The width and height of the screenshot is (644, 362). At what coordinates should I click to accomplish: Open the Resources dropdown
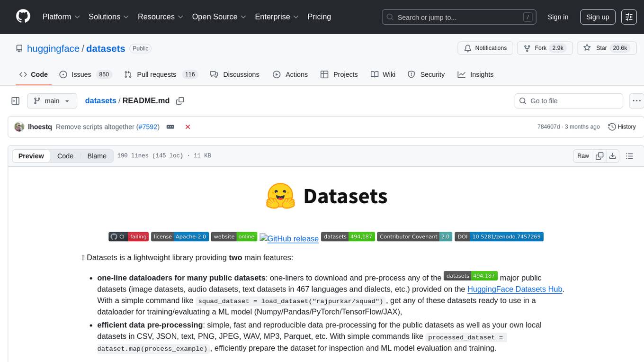(x=161, y=17)
